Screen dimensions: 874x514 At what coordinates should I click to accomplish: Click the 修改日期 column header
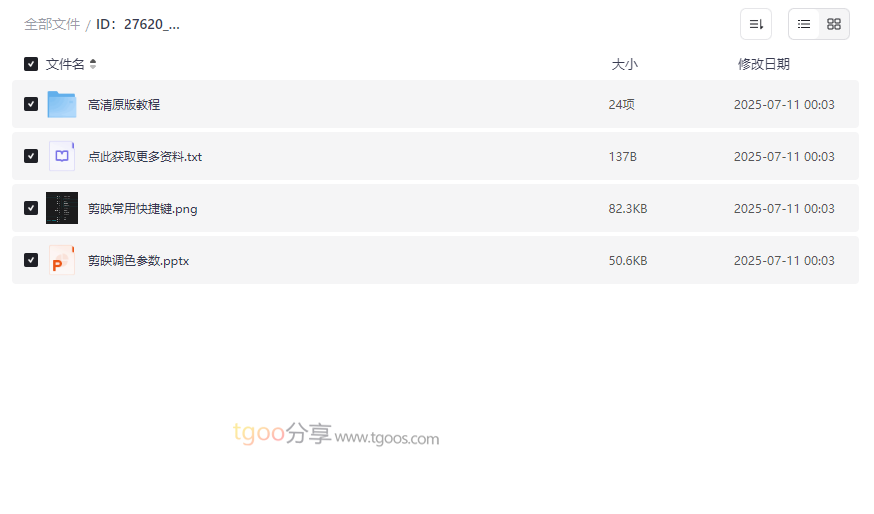(763, 64)
